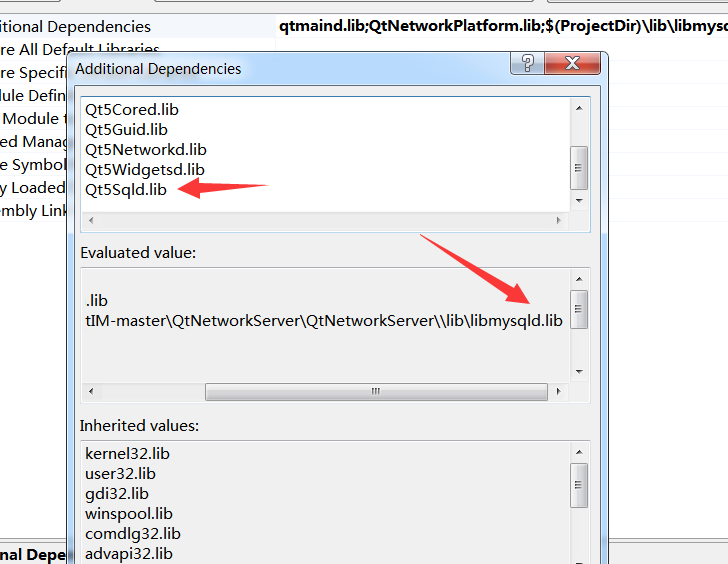This screenshot has height=564, width=728.
Task: Select advapi32.lib in Inherited values
Action: 129,554
